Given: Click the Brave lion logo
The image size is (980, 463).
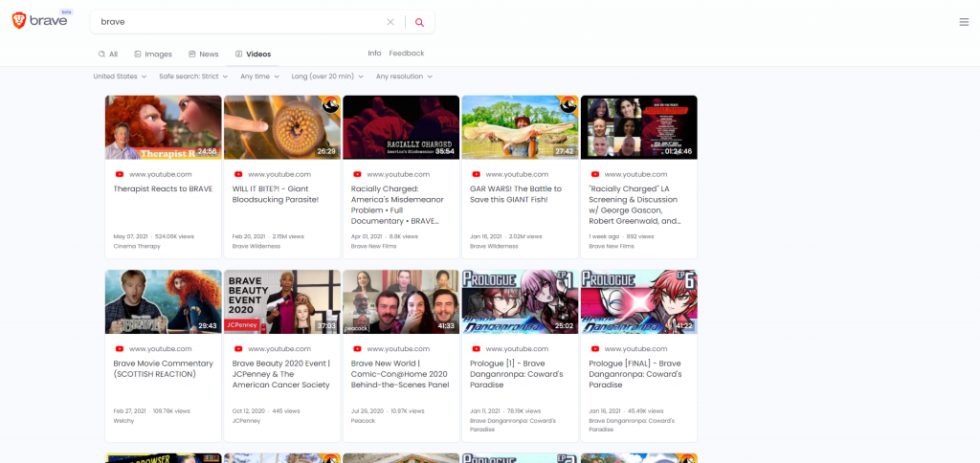Looking at the screenshot, I should [x=19, y=21].
